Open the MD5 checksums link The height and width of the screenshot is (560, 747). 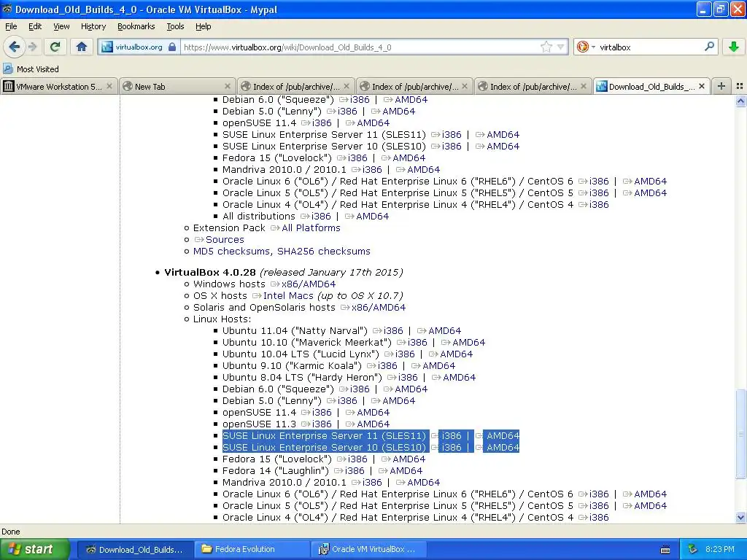[232, 252]
